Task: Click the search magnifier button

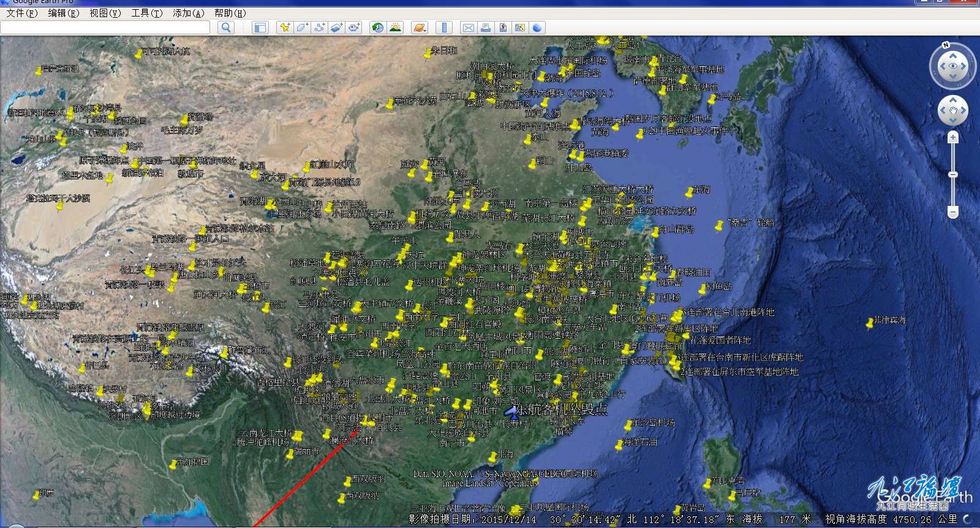Action: point(226,28)
